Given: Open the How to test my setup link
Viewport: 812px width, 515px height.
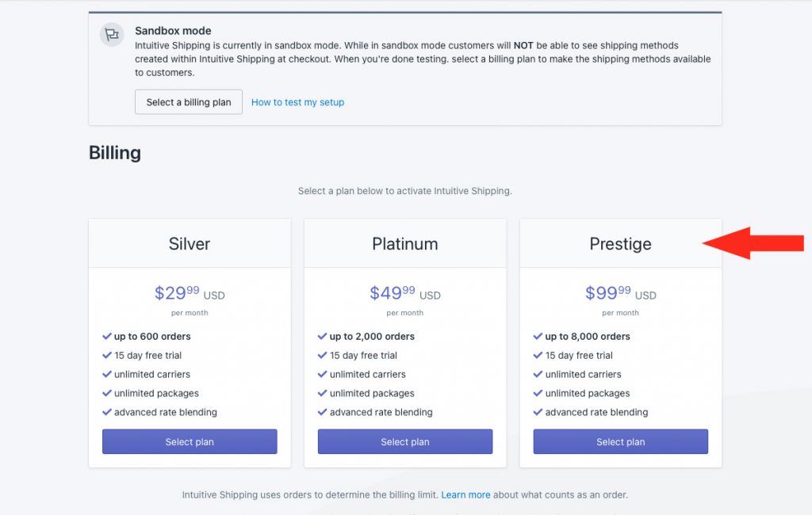Looking at the screenshot, I should point(298,102).
